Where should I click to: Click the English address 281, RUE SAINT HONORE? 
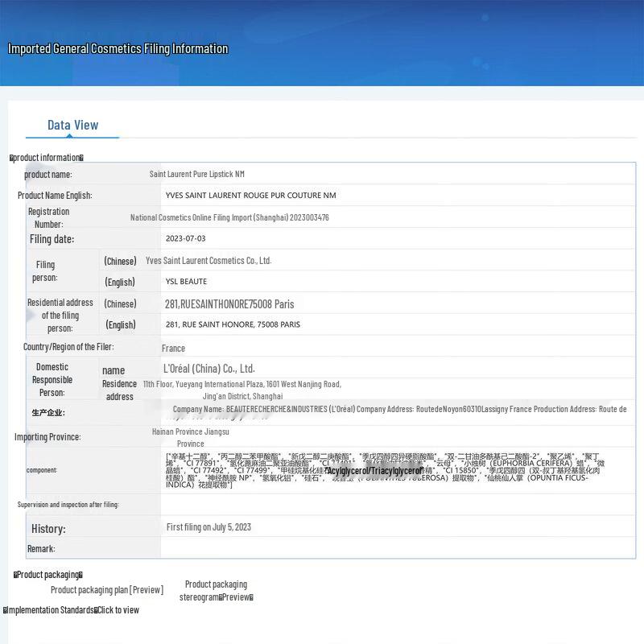tap(233, 325)
